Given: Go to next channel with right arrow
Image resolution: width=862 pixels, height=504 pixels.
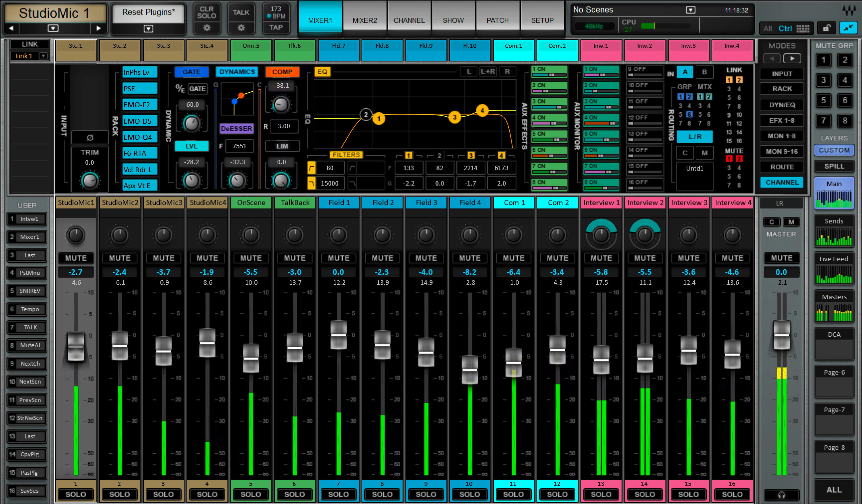Looking at the screenshot, I should [x=99, y=28].
